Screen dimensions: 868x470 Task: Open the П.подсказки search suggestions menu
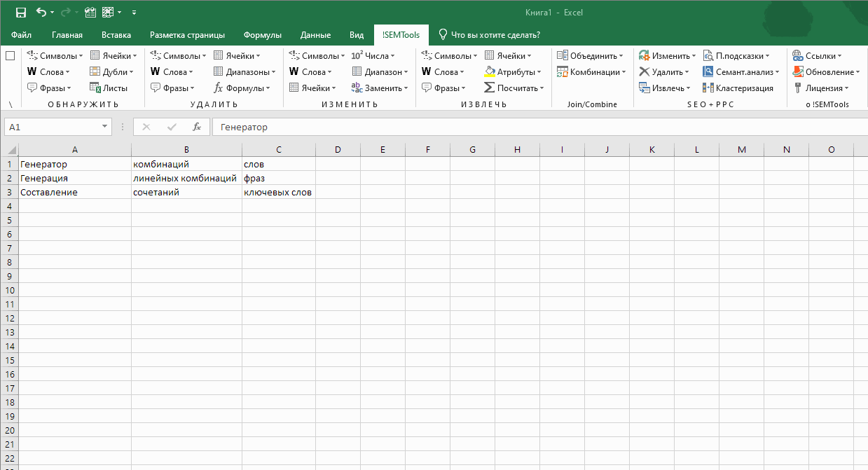coord(736,55)
